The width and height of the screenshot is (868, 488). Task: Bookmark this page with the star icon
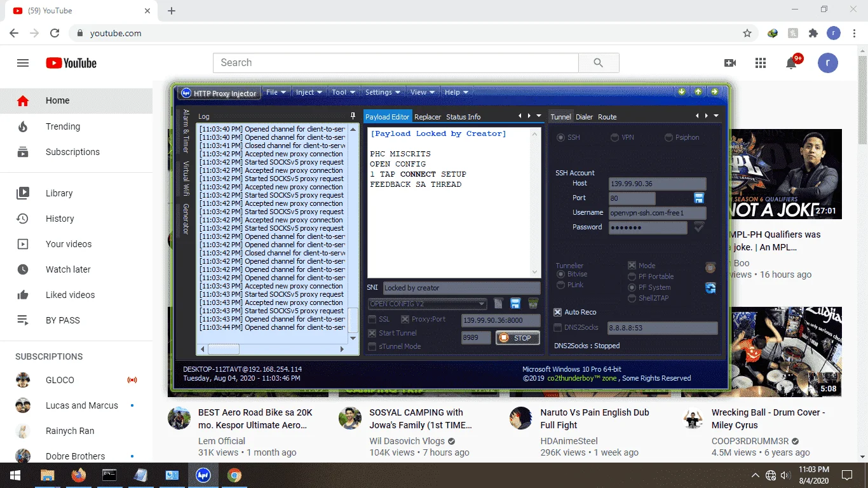tap(747, 33)
